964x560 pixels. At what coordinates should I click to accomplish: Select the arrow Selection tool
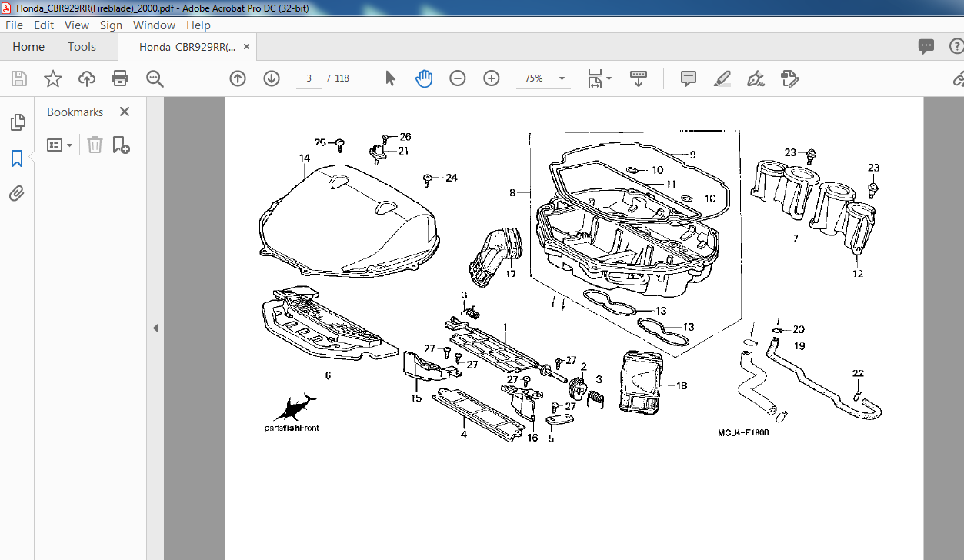[390, 78]
